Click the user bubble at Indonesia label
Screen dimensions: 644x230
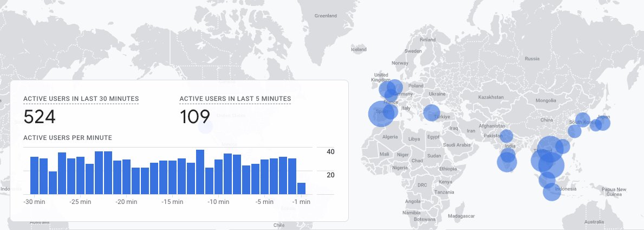coord(551,192)
